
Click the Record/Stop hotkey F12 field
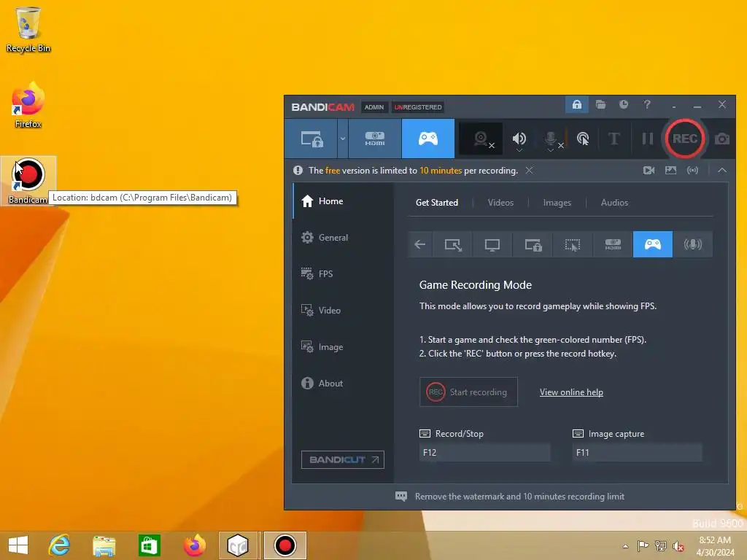pos(484,452)
